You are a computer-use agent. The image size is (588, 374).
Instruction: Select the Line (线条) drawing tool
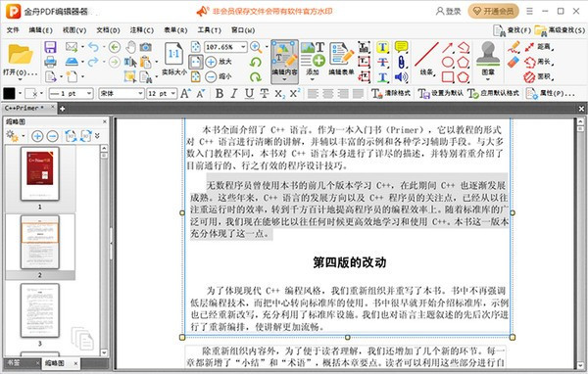(x=426, y=58)
